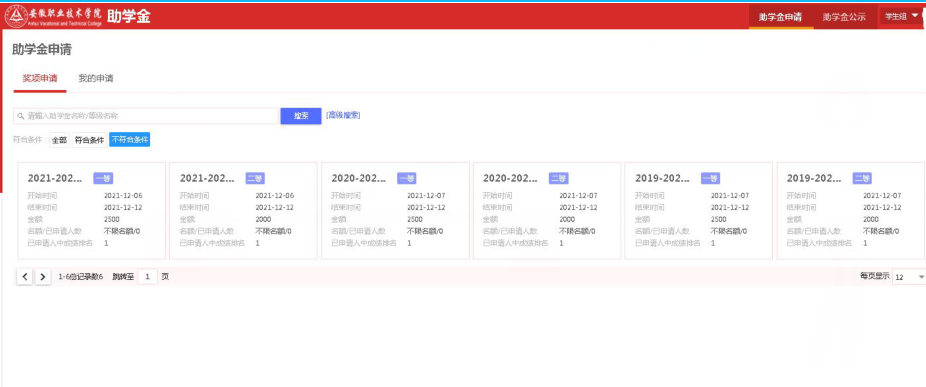Click the blue 搜索 button
The image size is (926, 387).
tap(301, 116)
